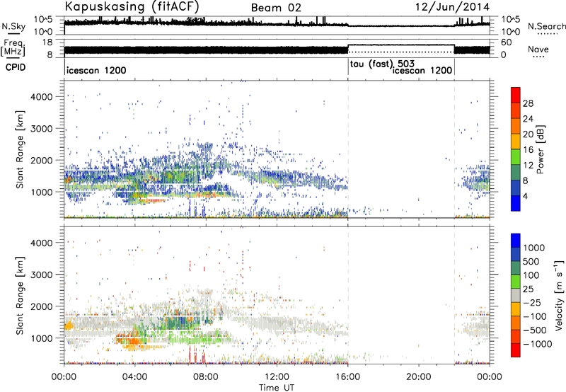Click the '12:00' time axis tick label

(277, 377)
